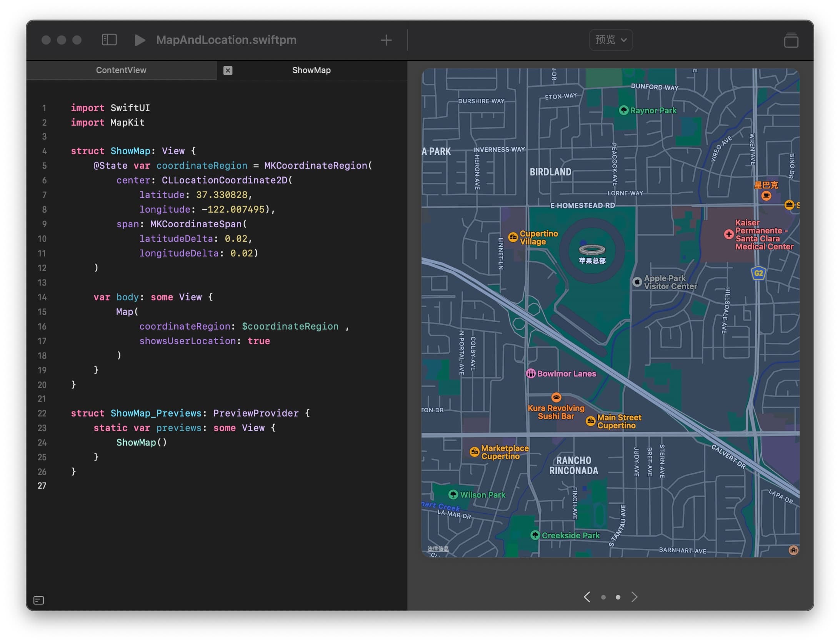Close the ShowMap tab with the X button
This screenshot has height=643, width=840.
(228, 70)
